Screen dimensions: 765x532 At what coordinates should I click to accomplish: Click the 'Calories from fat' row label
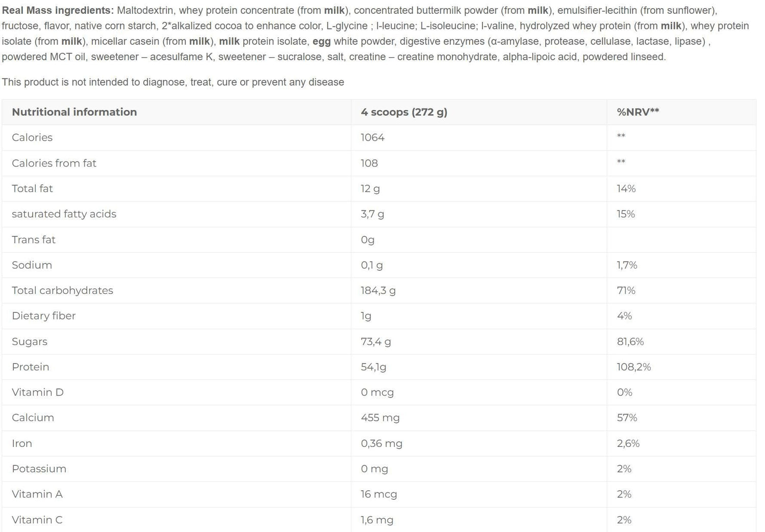[x=54, y=163]
